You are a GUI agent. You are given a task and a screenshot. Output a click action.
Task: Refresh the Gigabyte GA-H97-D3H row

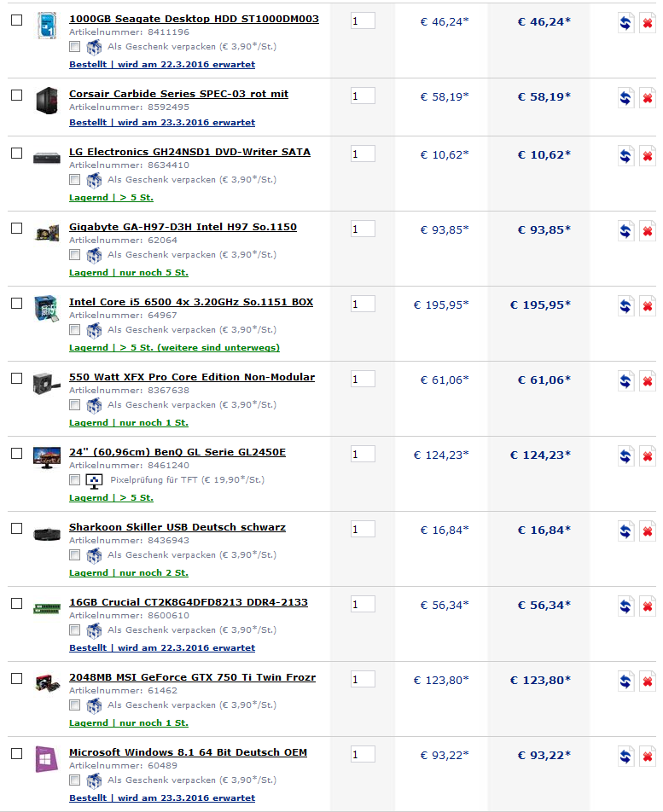point(625,231)
